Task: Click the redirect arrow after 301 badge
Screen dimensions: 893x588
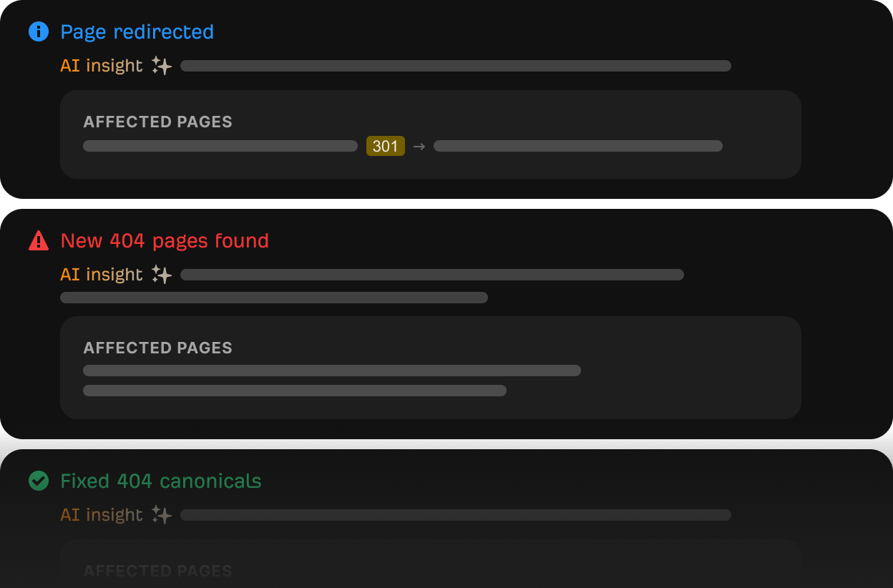Action: coord(419,147)
